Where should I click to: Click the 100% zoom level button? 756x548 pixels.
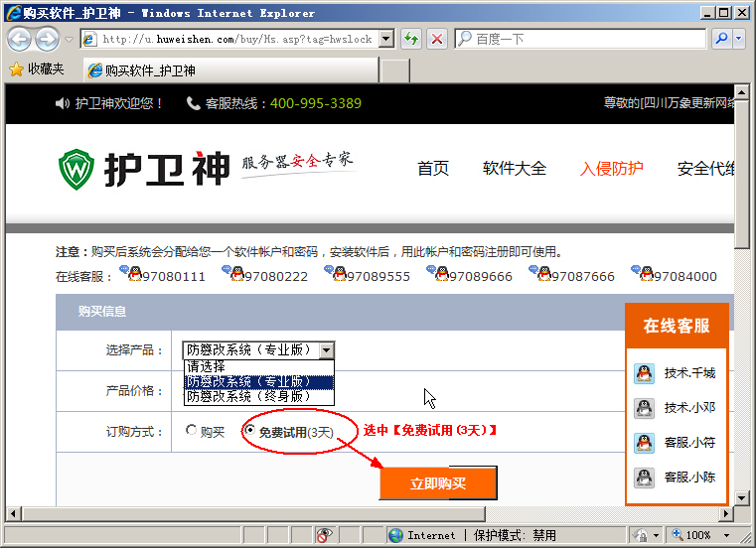click(x=691, y=535)
